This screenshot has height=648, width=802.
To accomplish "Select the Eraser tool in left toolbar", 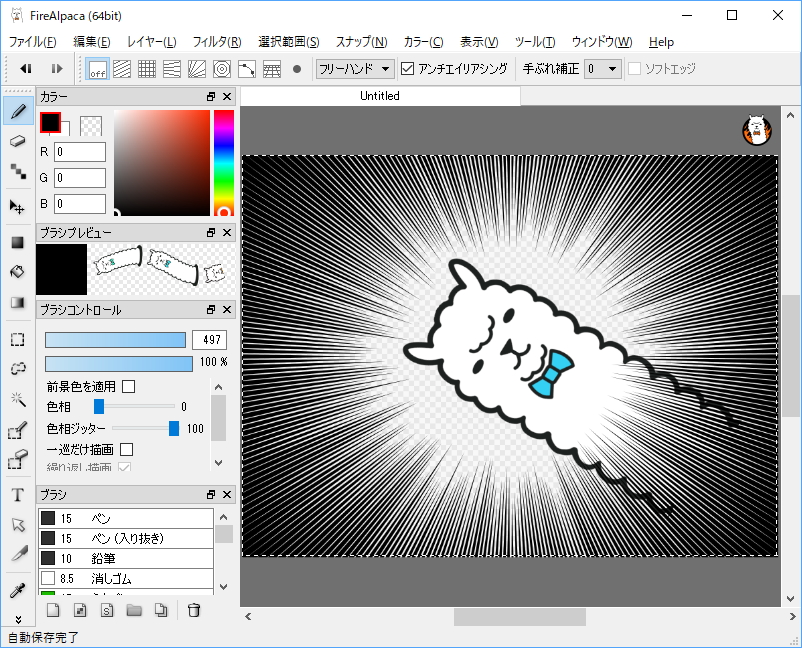I will coord(18,141).
